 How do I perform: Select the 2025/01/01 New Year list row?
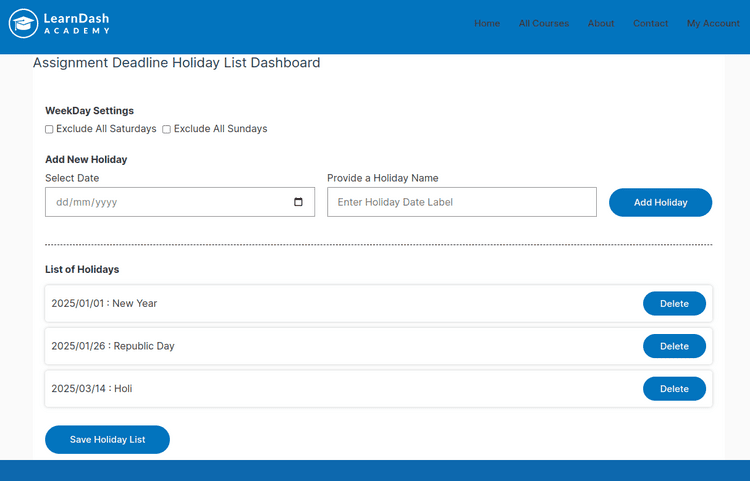point(300,304)
